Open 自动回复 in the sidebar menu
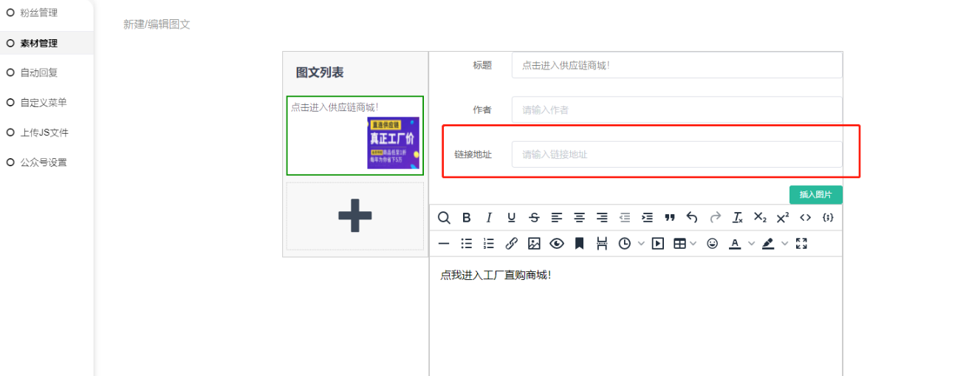Image resolution: width=980 pixels, height=376 pixels. click(x=38, y=72)
